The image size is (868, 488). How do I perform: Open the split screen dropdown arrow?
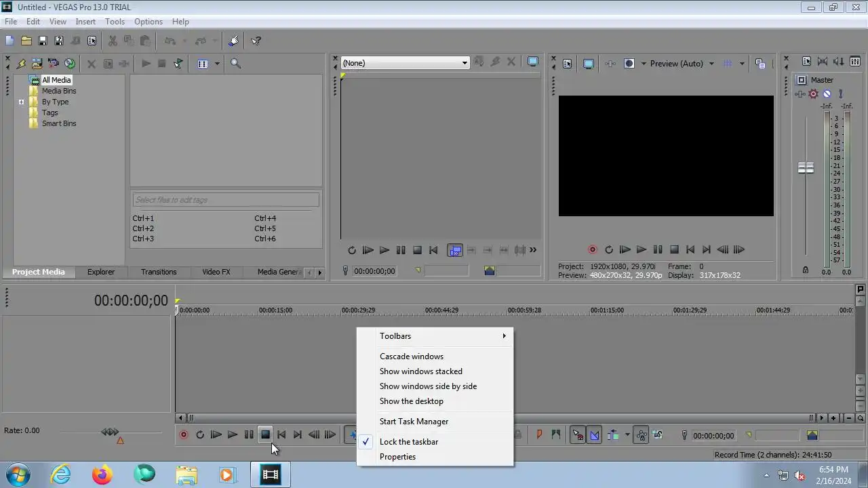coord(643,64)
